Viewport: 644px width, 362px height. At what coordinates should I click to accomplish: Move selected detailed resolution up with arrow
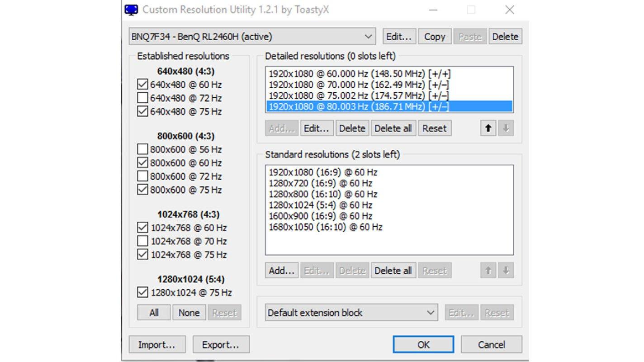click(488, 129)
